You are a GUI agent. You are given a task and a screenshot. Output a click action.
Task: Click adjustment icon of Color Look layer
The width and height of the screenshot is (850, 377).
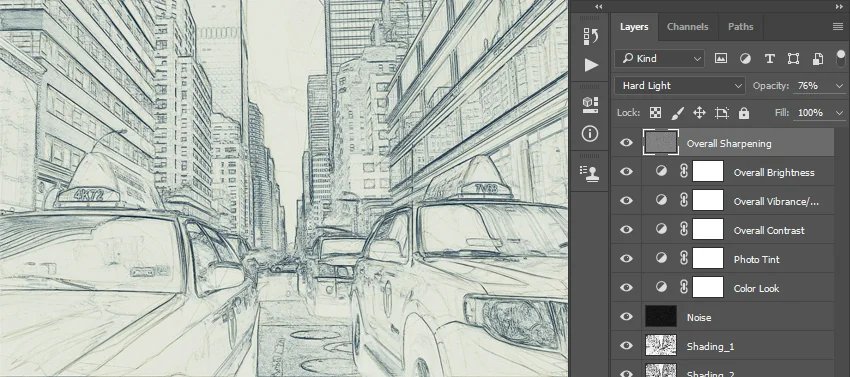[661, 287]
